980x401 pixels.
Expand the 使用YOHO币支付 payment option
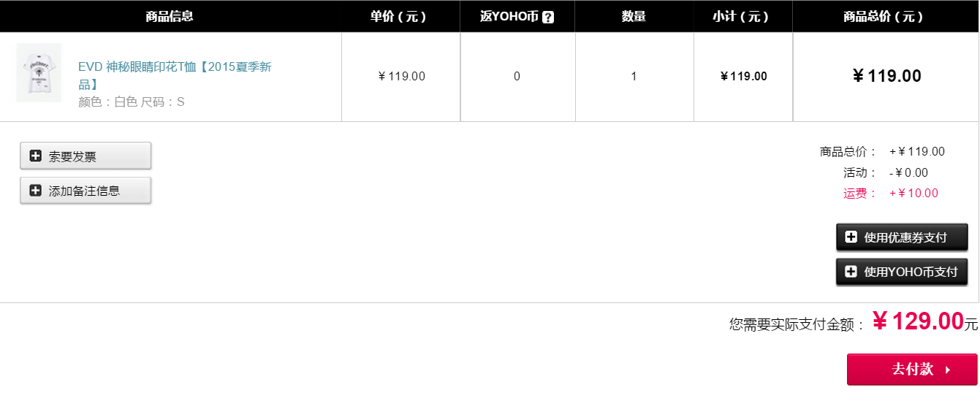(902, 271)
